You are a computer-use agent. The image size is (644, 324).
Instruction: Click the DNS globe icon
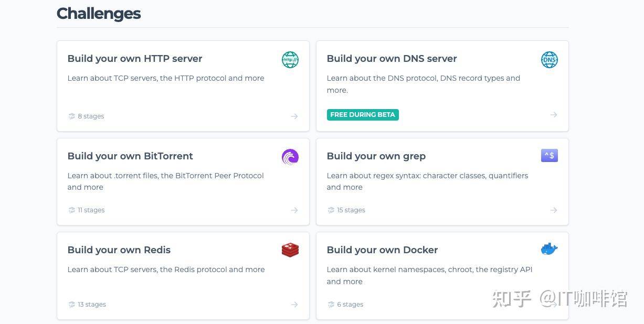coord(549,60)
